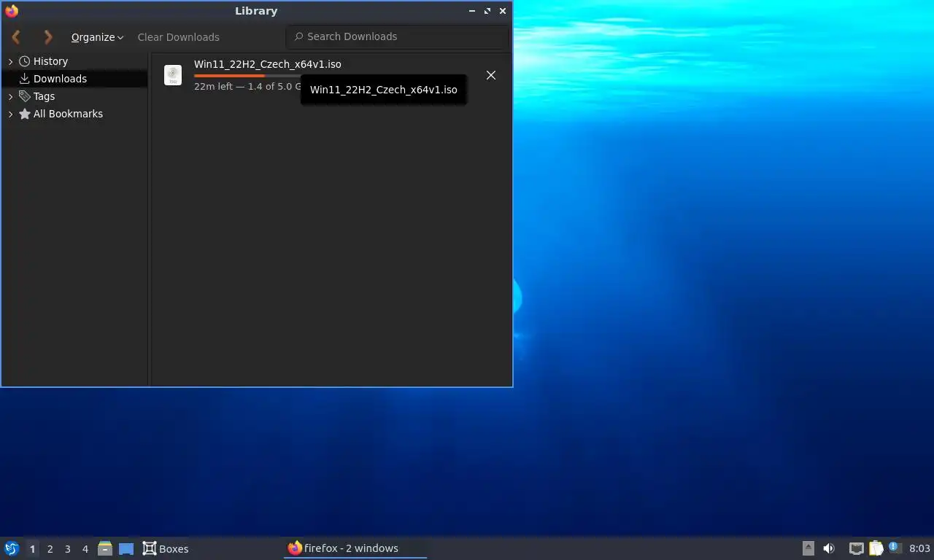Switch to workspace 4
This screenshot has width=934, height=560.
85,549
